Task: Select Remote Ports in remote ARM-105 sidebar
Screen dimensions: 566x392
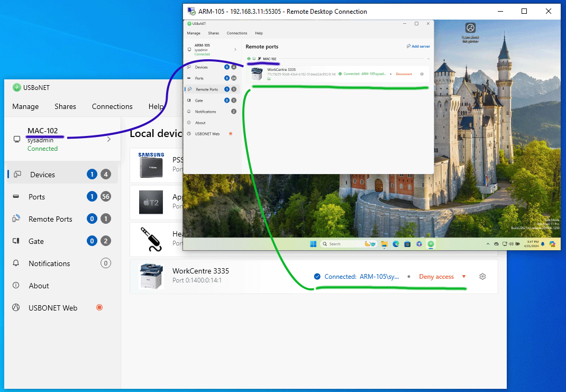Action: point(212,89)
